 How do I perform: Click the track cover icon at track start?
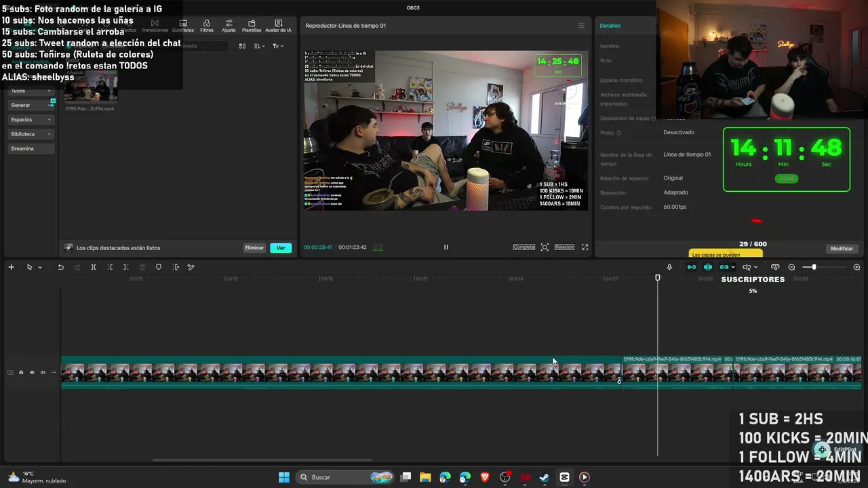[x=10, y=372]
